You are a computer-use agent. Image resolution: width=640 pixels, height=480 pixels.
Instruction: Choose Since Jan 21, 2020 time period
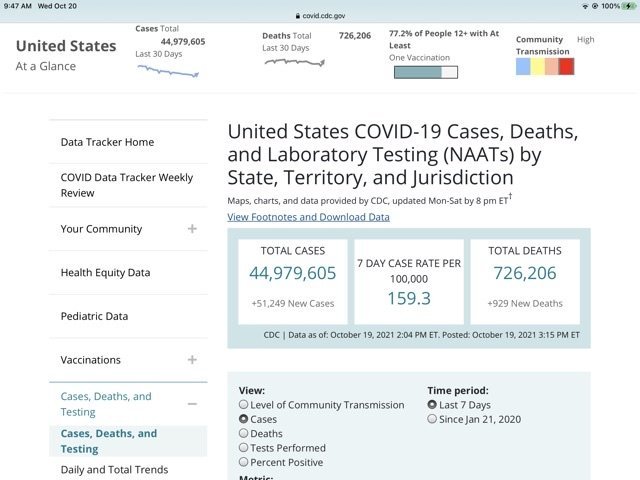[432, 419]
